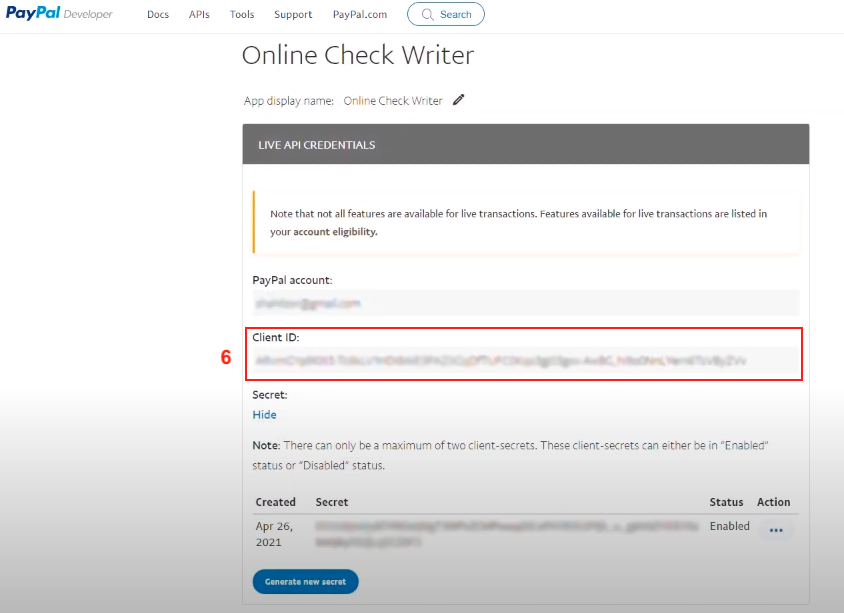This screenshot has width=844, height=613.
Task: Click the 'PayPal account:' label
Action: click(292, 280)
